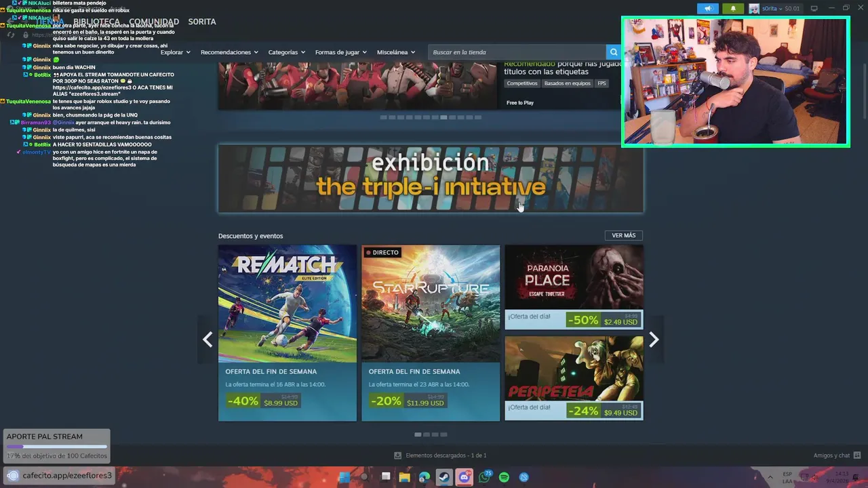
Task: Click the s0rita profile avatar
Action: pyautogui.click(x=754, y=9)
